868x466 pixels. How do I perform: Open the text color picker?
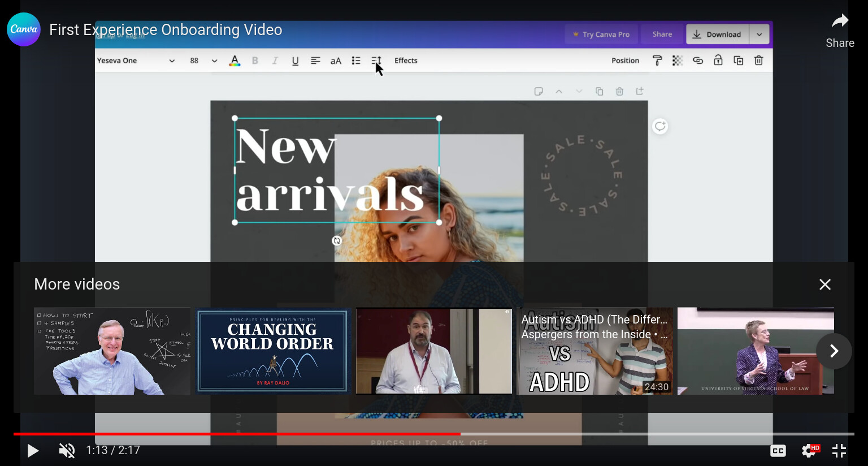pyautogui.click(x=235, y=61)
